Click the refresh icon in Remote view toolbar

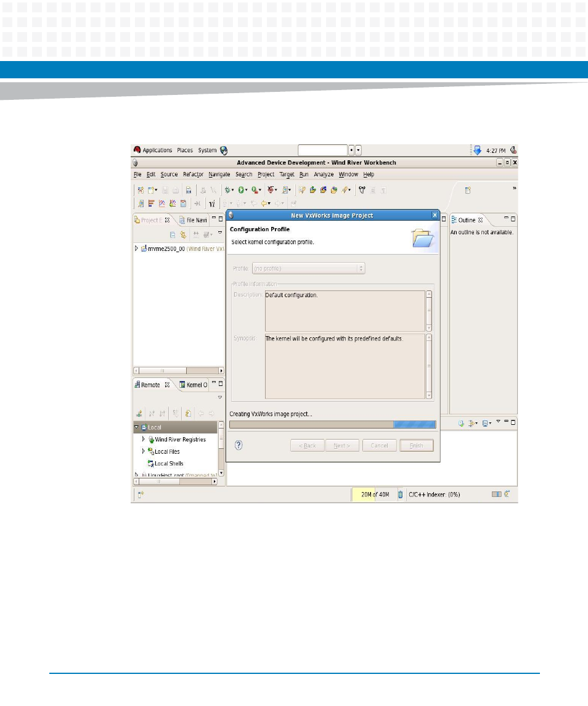(x=188, y=413)
